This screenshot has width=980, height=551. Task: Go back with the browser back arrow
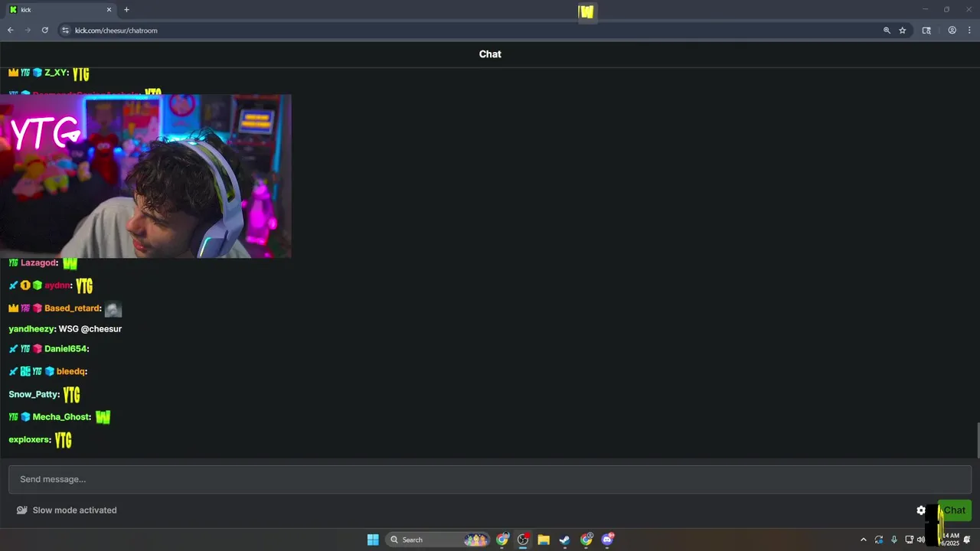(x=10, y=31)
